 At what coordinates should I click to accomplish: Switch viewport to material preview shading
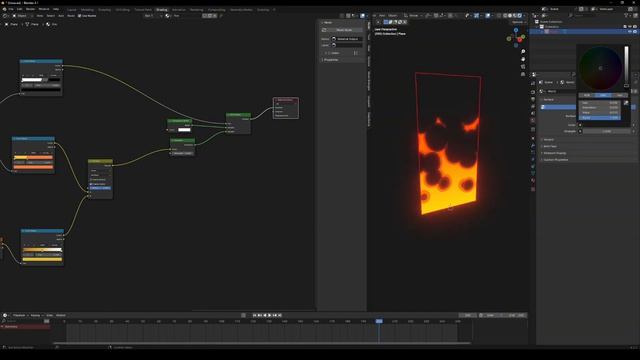(515, 16)
